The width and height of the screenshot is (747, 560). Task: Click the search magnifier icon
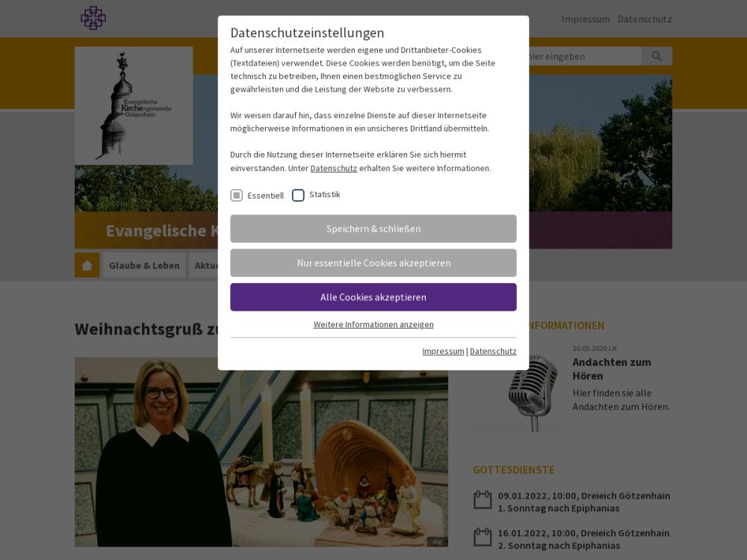tap(657, 56)
